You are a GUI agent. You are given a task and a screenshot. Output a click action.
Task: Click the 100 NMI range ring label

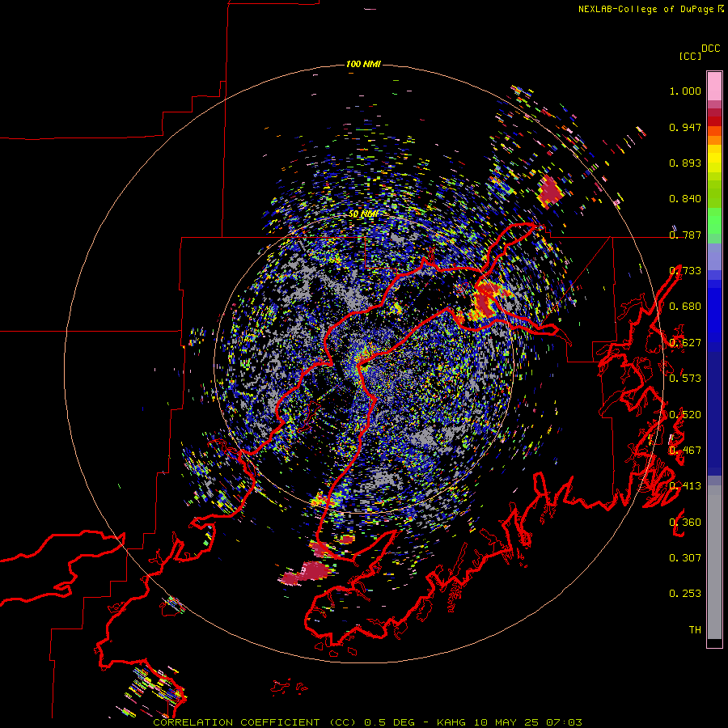pyautogui.click(x=363, y=64)
